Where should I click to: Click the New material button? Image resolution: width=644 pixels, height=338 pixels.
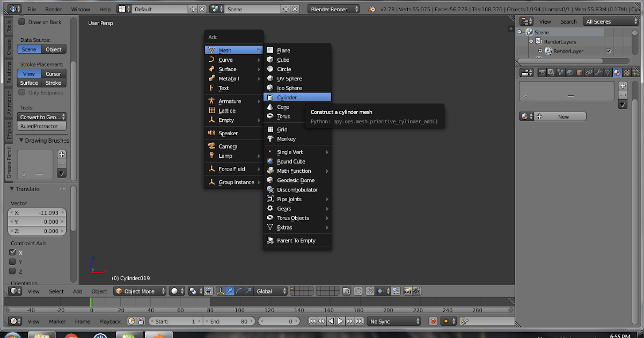click(559, 116)
